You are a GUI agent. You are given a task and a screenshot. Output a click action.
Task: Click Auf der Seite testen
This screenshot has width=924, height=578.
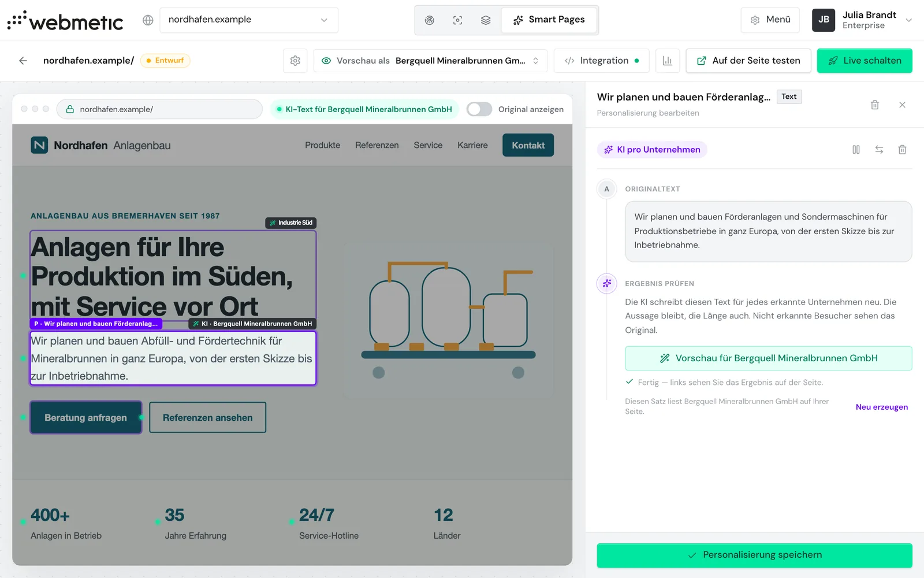click(748, 61)
